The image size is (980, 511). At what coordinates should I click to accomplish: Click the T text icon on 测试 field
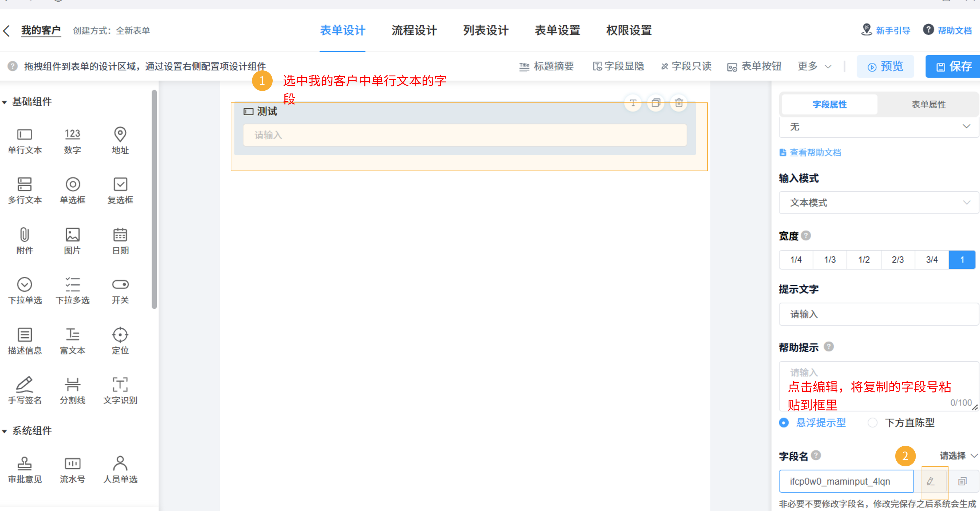click(633, 103)
